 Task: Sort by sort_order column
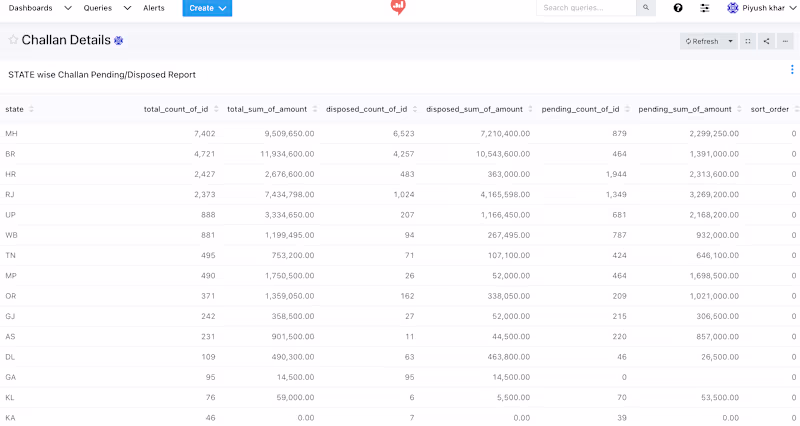pos(796,109)
